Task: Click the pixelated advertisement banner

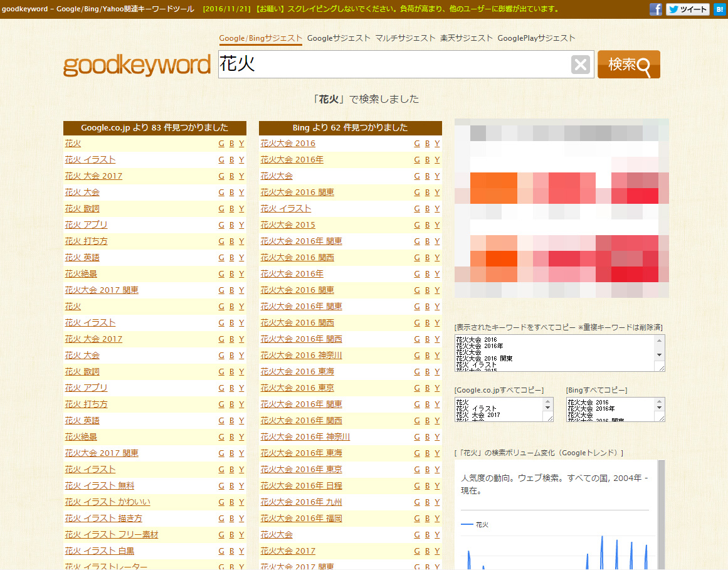Action: [561, 208]
